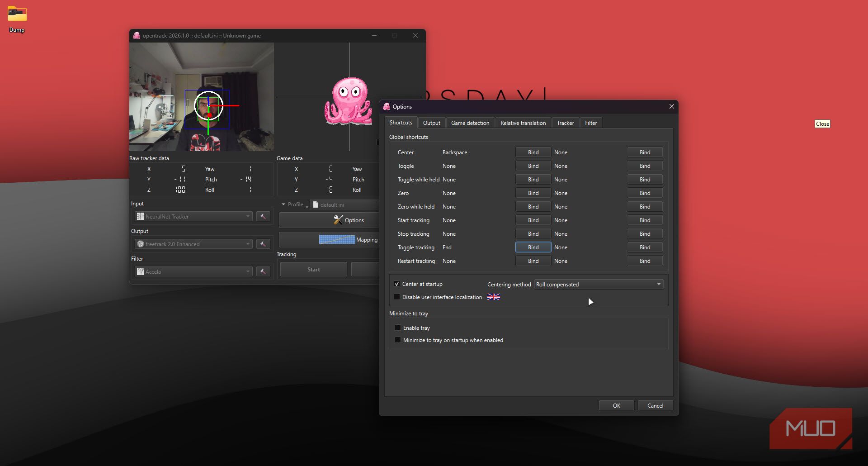Check the Enable tray option
The image size is (868, 466).
click(x=398, y=328)
